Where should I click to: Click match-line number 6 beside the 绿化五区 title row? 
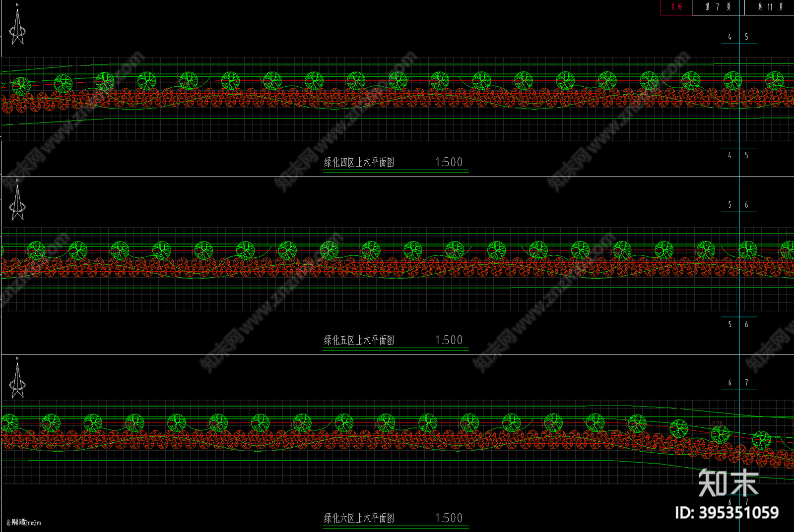746,324
